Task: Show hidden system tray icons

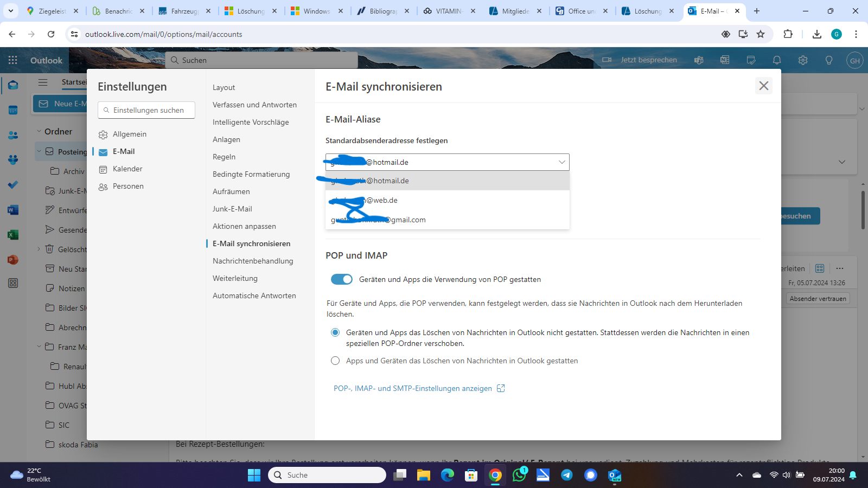Action: point(739,475)
